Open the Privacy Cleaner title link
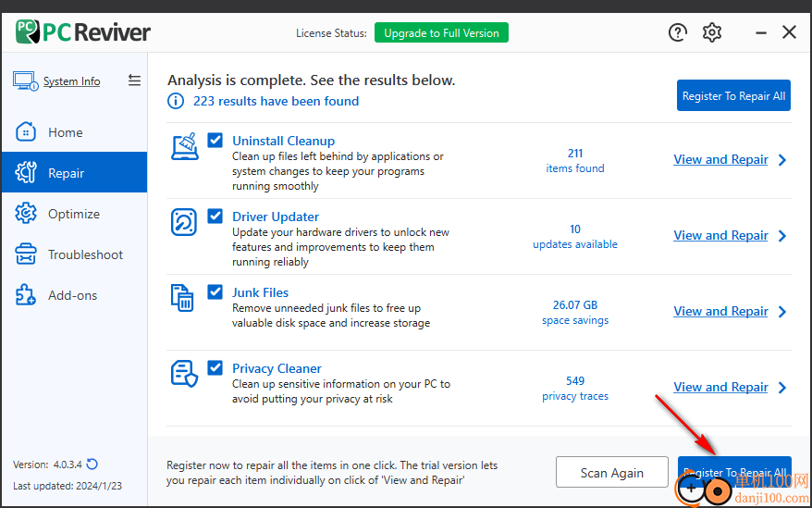Screen dimensions: 812x508 pyautogui.click(x=277, y=368)
